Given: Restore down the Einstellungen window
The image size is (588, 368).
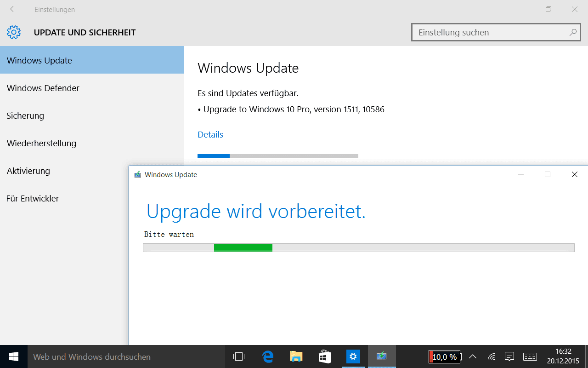Looking at the screenshot, I should pyautogui.click(x=548, y=9).
